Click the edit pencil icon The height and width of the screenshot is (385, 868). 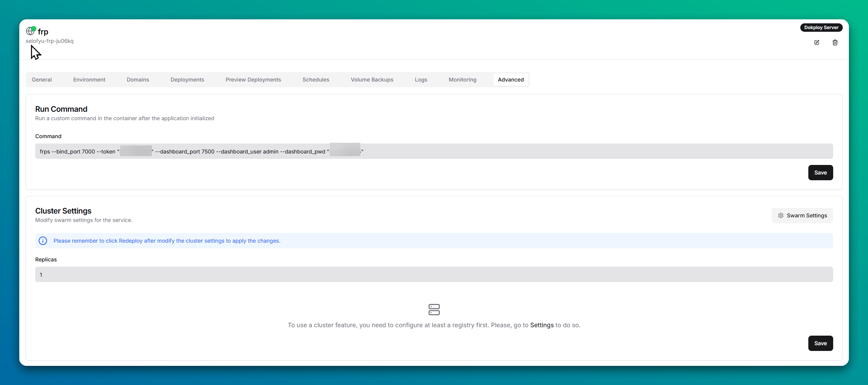(x=816, y=42)
